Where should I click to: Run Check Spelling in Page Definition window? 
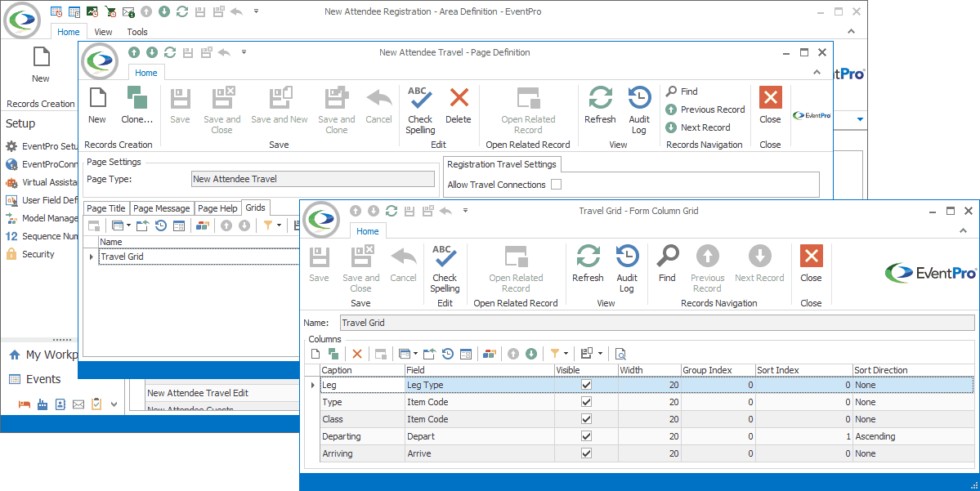coord(420,110)
